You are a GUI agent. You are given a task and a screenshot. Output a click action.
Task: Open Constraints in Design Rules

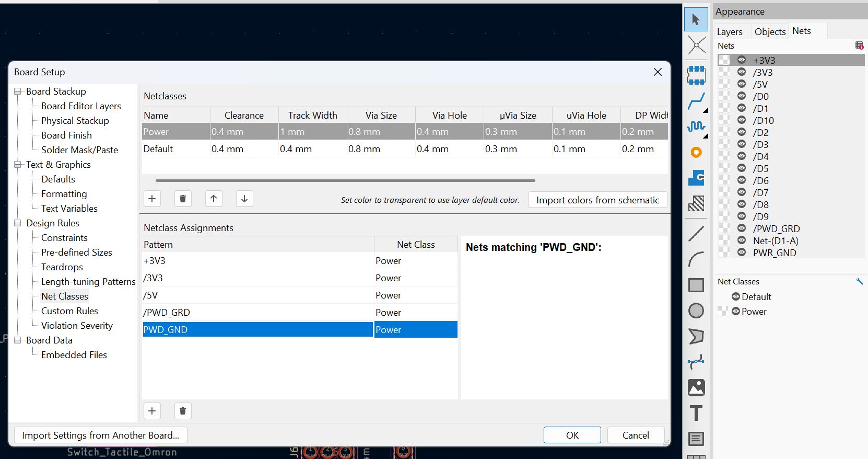64,237
